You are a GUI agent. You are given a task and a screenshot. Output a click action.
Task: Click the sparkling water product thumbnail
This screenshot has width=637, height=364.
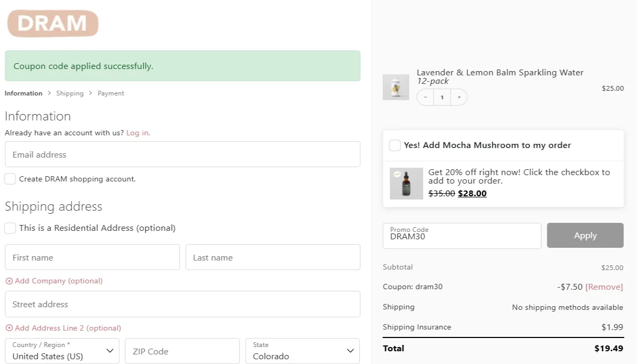(395, 87)
